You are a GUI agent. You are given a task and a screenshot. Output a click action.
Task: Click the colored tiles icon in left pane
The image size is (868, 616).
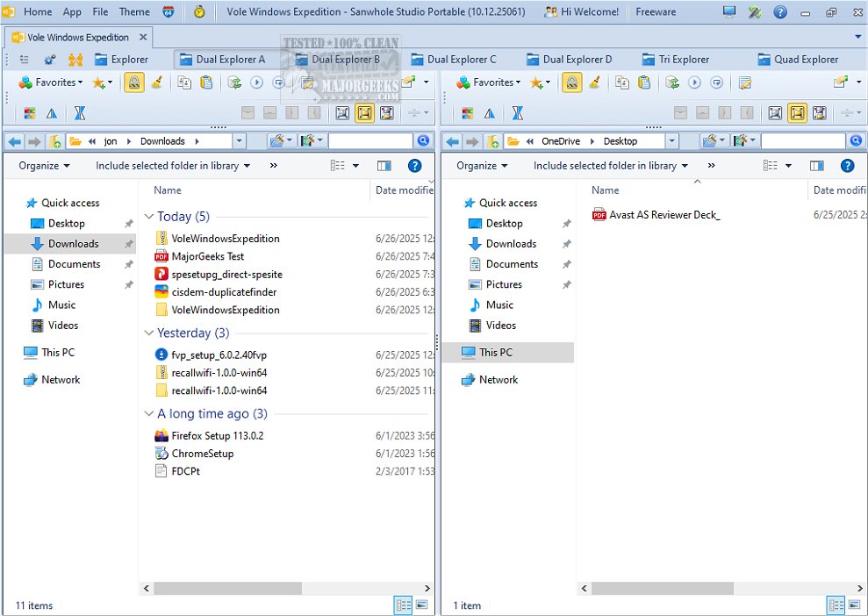coord(30,113)
